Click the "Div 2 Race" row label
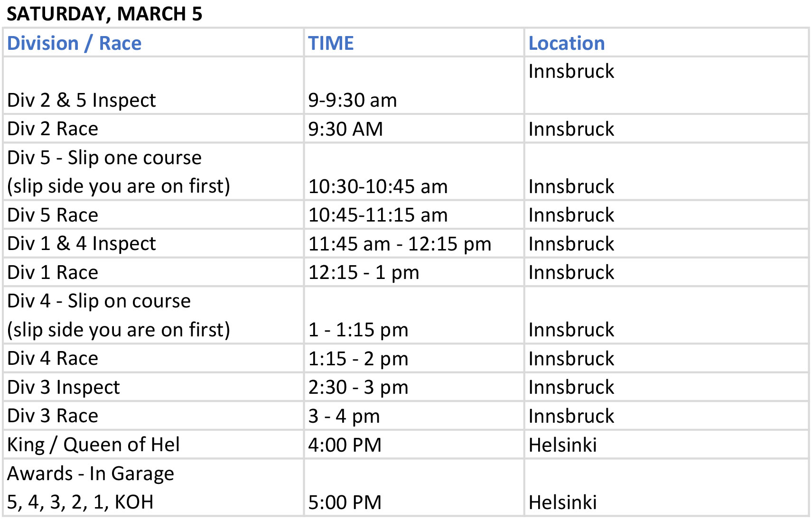 (53, 129)
